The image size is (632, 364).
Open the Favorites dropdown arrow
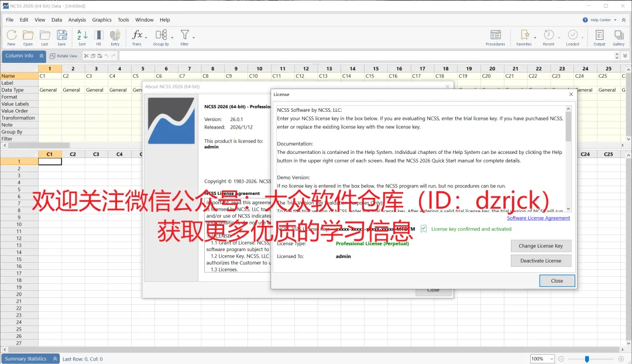click(535, 37)
